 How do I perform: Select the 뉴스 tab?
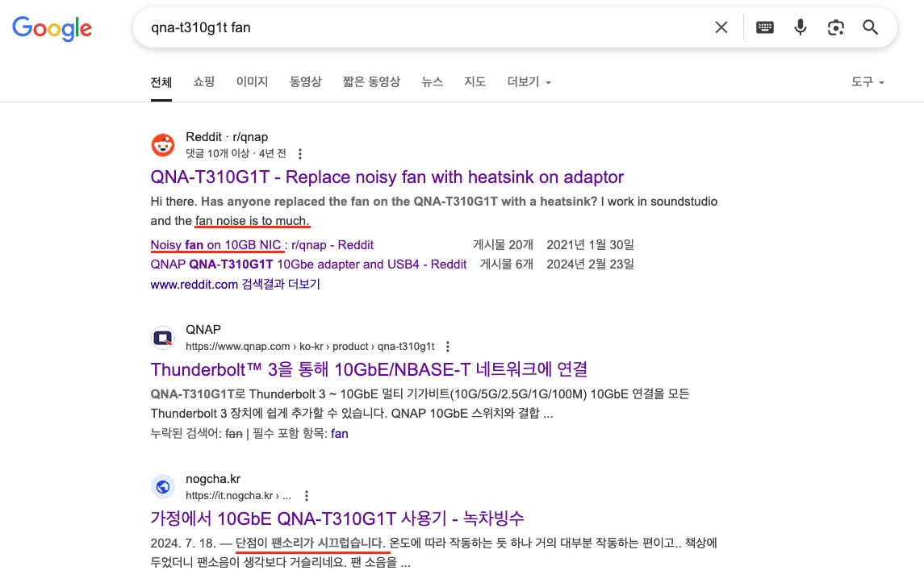pyautogui.click(x=432, y=82)
